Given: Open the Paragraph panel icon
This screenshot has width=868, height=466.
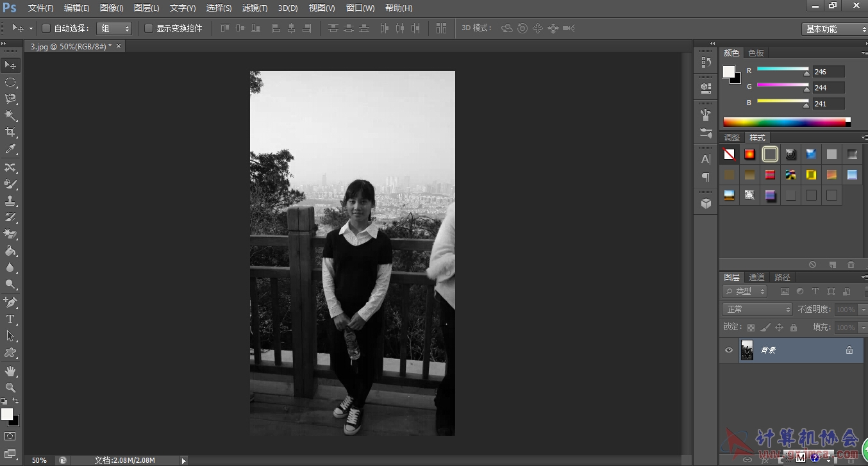Looking at the screenshot, I should coord(706,177).
